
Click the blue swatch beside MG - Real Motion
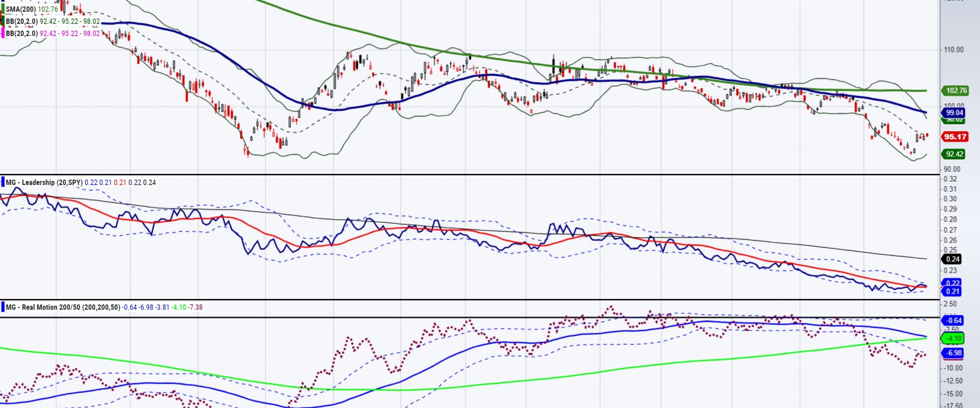[2, 307]
